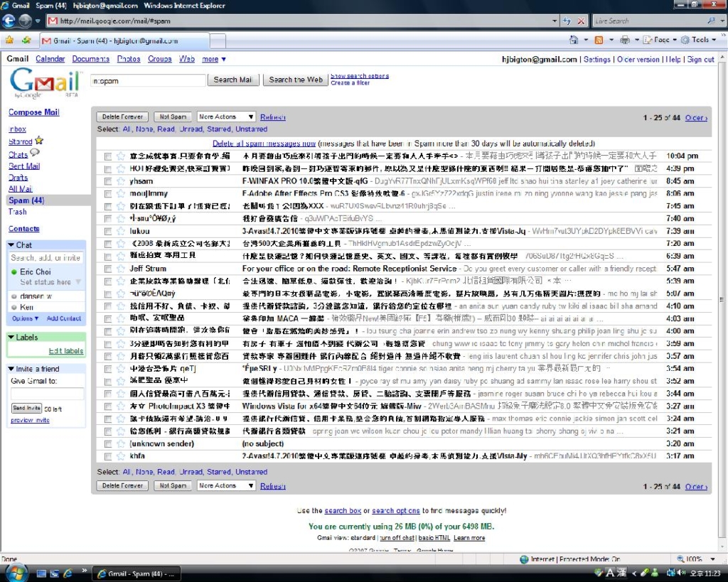Check the box for the 7:40 am message
The width and height of the screenshot is (728, 582).
108,219
